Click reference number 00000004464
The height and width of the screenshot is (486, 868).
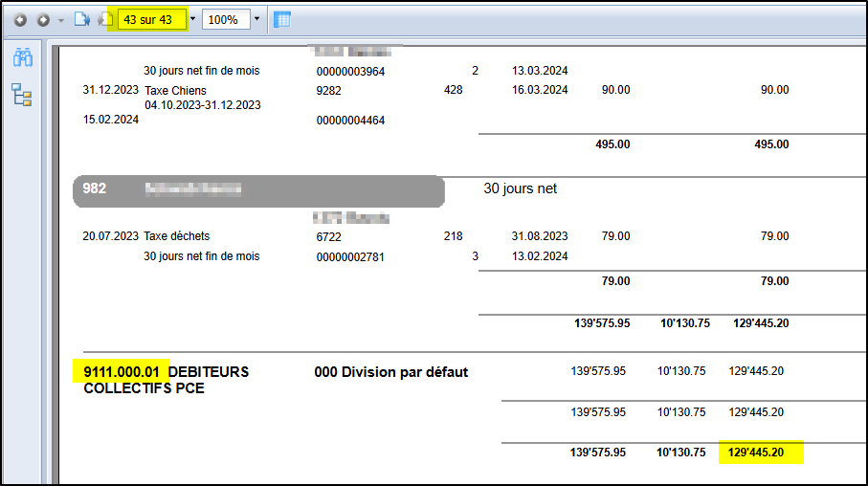point(350,121)
